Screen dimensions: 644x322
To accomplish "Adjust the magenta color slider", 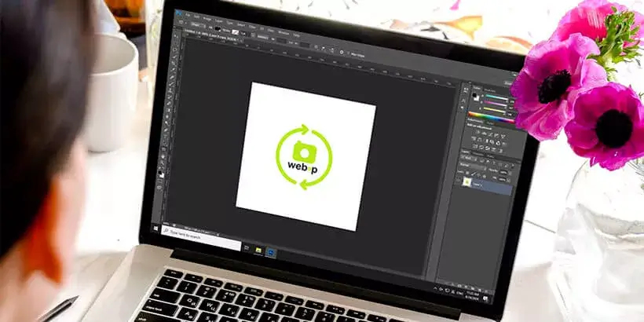I will click(x=495, y=103).
